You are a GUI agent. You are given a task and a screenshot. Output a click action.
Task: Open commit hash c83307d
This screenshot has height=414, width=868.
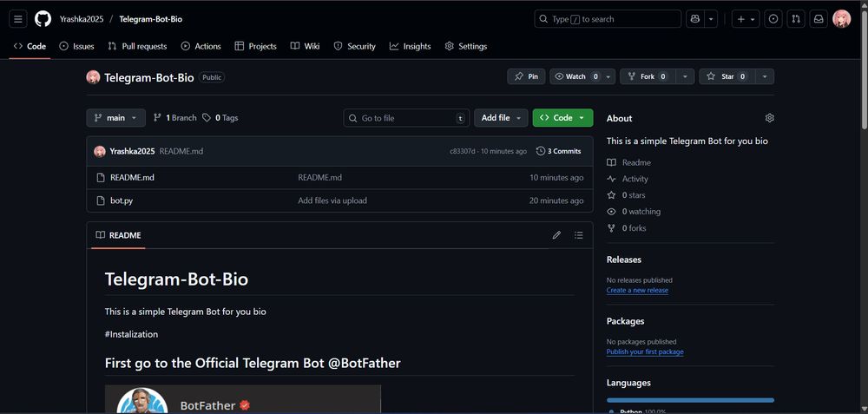pos(463,151)
